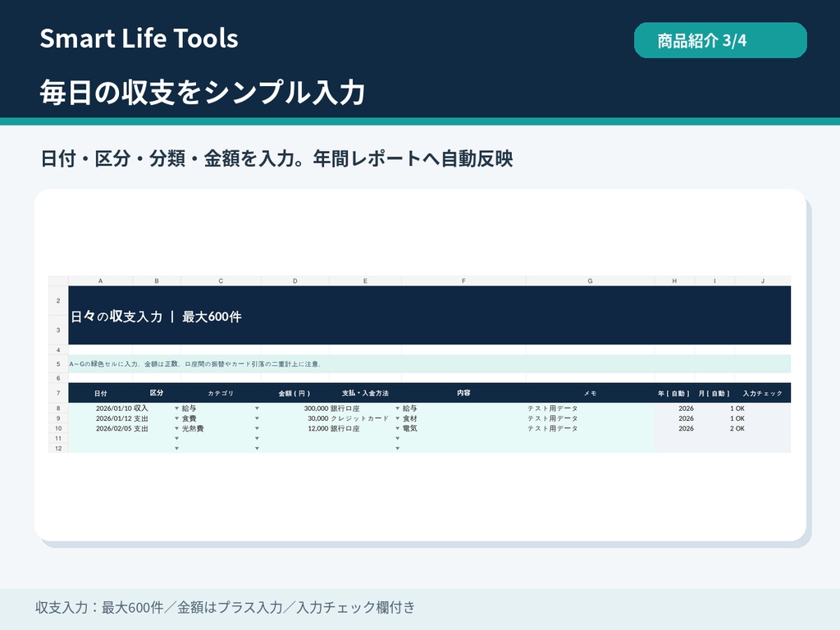Select column H header
840x630 pixels.
[674, 281]
